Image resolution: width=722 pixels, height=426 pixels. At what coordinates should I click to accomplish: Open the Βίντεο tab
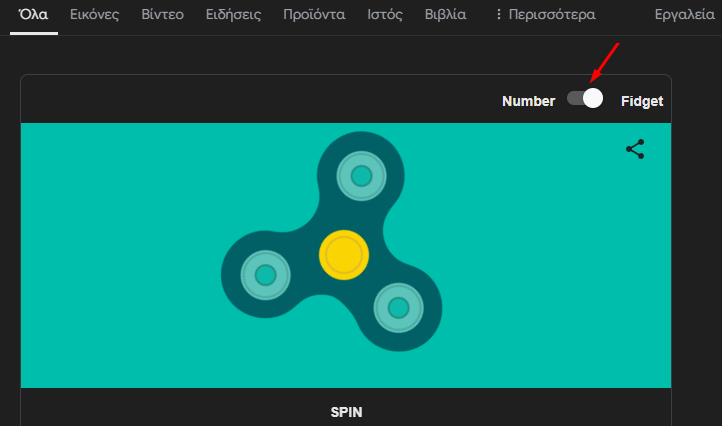click(163, 15)
